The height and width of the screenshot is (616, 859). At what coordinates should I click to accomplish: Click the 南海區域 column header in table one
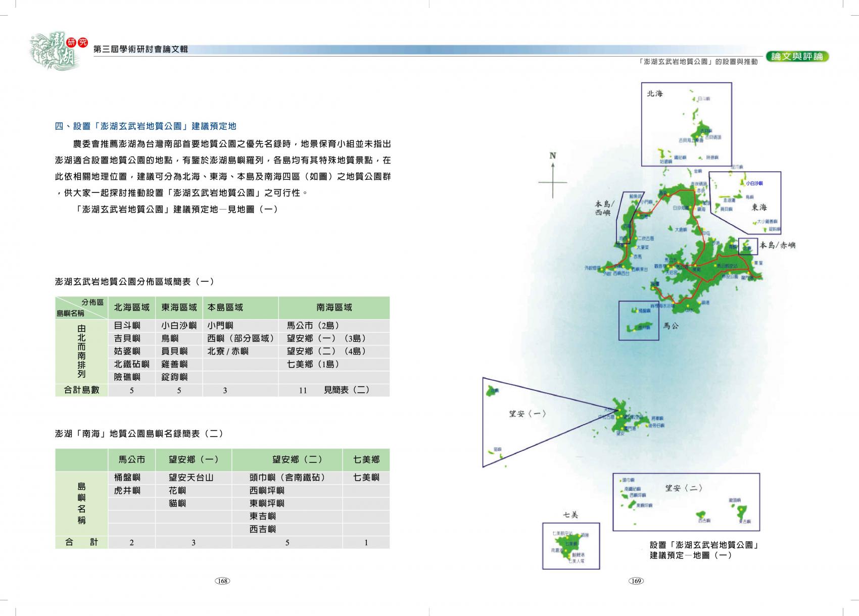coord(333,307)
